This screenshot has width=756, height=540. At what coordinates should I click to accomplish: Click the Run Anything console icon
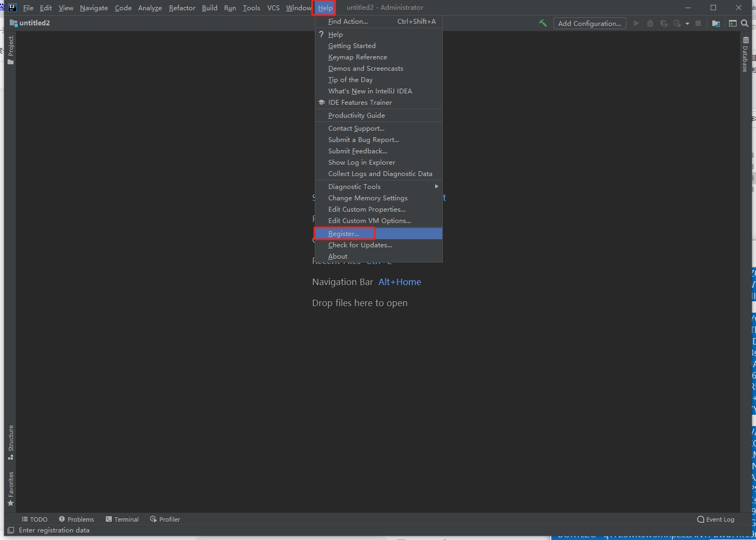tap(733, 23)
